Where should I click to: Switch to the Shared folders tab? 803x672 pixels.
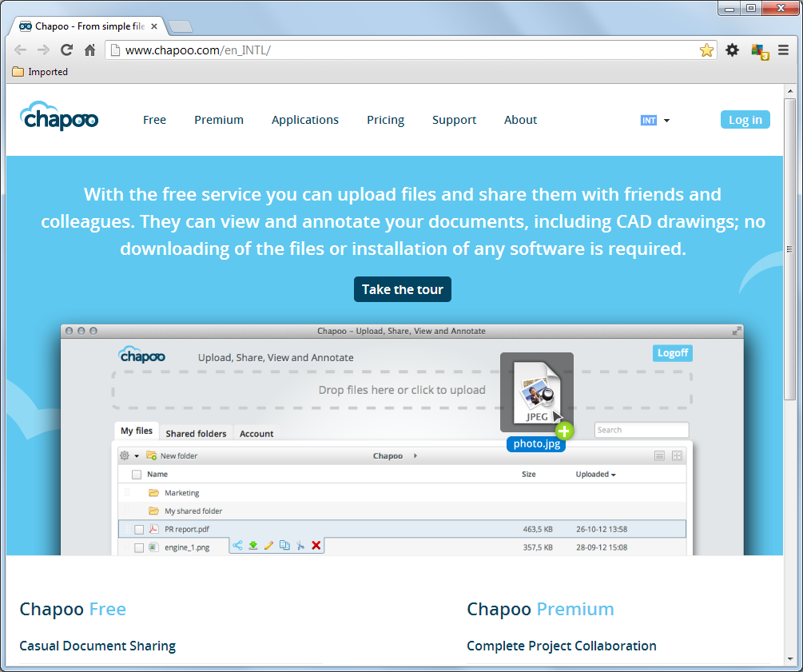pyautogui.click(x=196, y=434)
